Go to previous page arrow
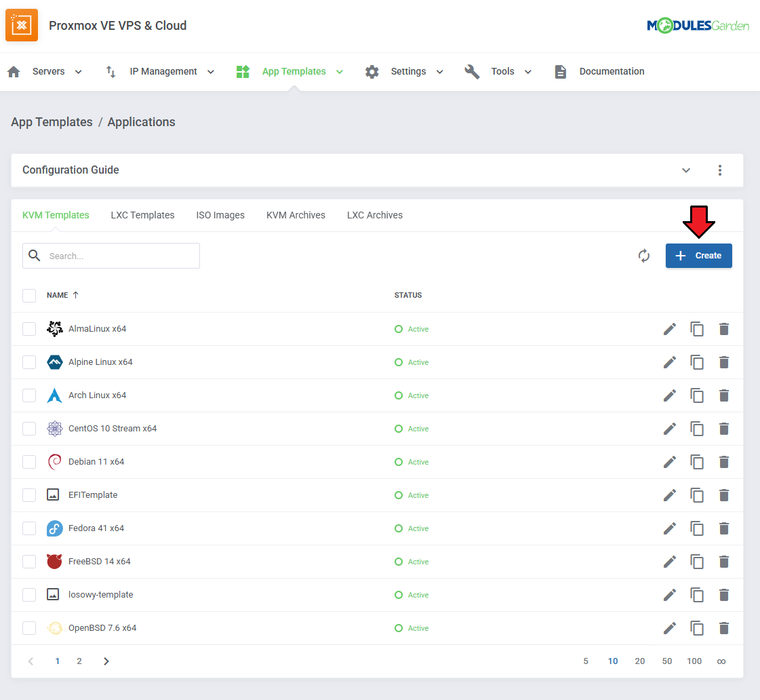This screenshot has height=700, width=760. pyautogui.click(x=31, y=661)
